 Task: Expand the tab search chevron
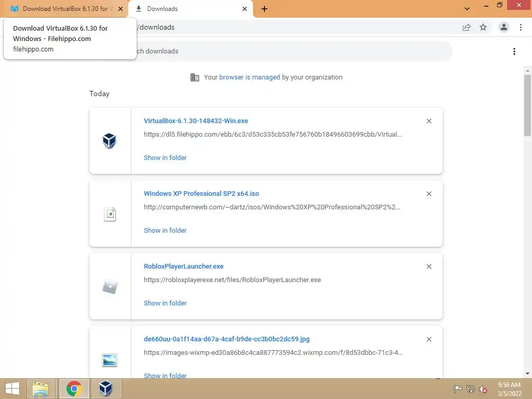[467, 9]
